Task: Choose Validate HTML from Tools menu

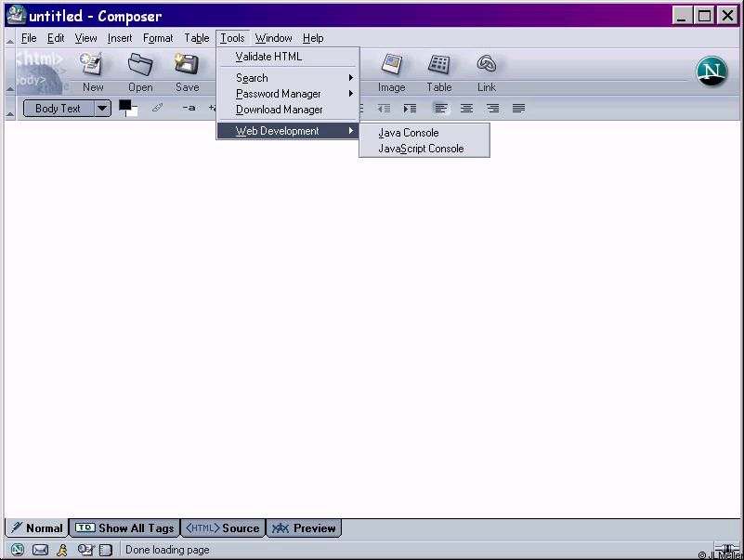Action: tap(288, 57)
